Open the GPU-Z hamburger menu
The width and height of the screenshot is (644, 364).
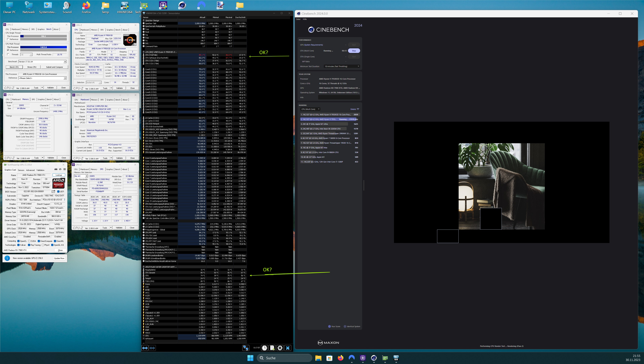tap(64, 169)
